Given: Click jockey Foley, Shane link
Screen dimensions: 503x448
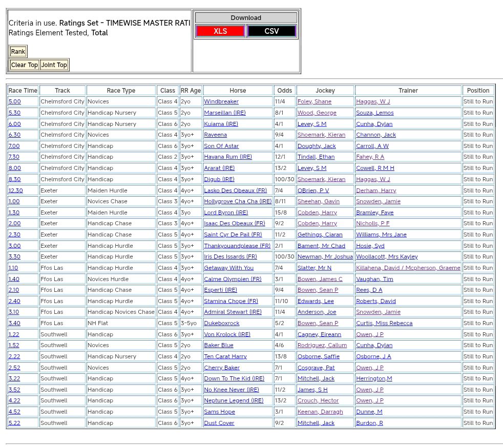Looking at the screenshot, I should coord(315,102).
